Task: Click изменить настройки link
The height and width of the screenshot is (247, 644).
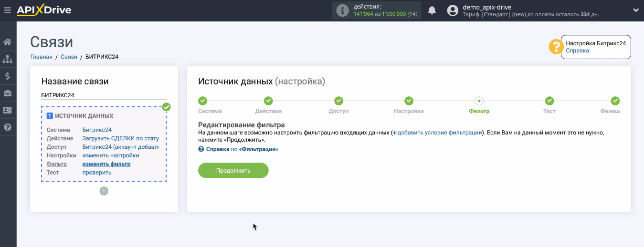Action: click(111, 155)
